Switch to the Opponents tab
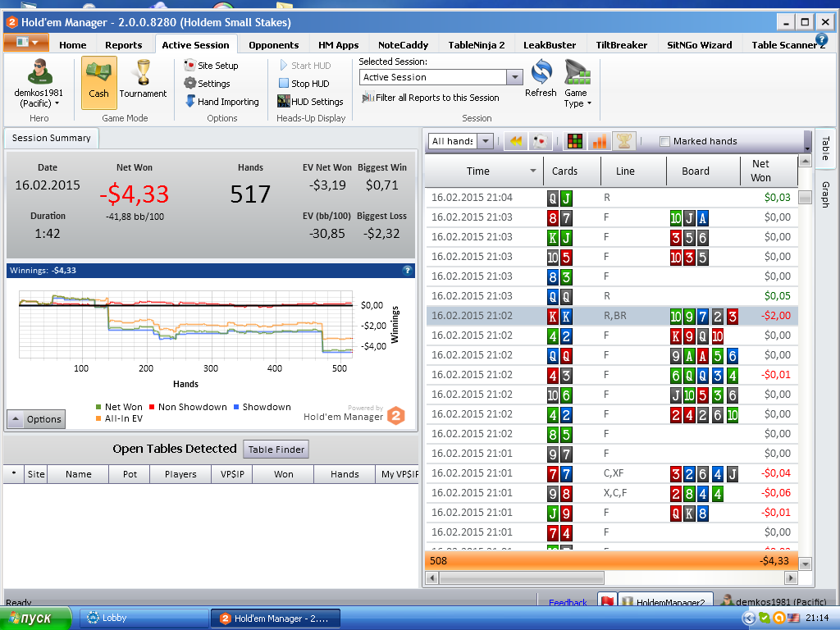Image resolution: width=840 pixels, height=630 pixels. click(x=274, y=45)
